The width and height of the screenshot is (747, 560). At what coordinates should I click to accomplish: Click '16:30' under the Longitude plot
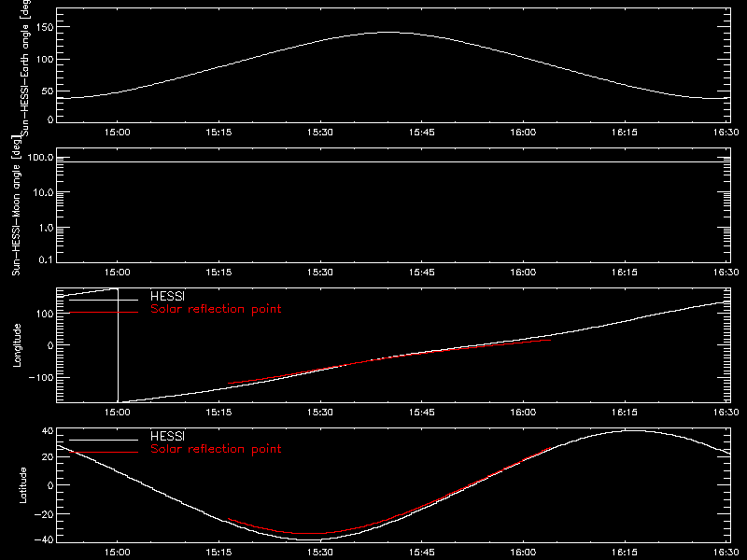[x=726, y=413]
